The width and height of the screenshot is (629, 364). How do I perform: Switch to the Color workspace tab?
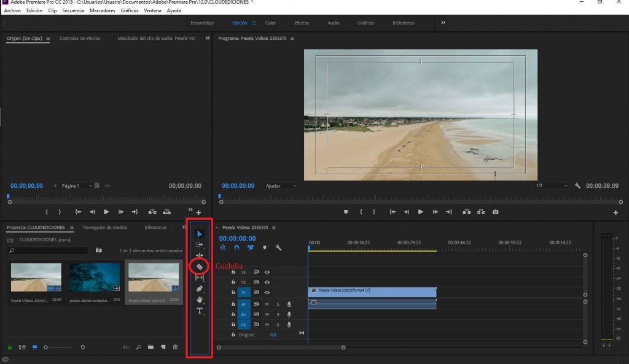(x=270, y=23)
